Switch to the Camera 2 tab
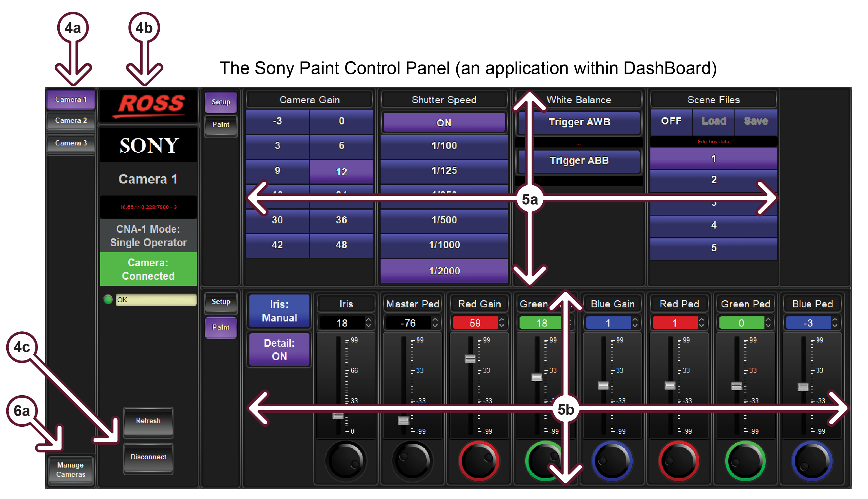The width and height of the screenshot is (868, 499). [x=71, y=121]
